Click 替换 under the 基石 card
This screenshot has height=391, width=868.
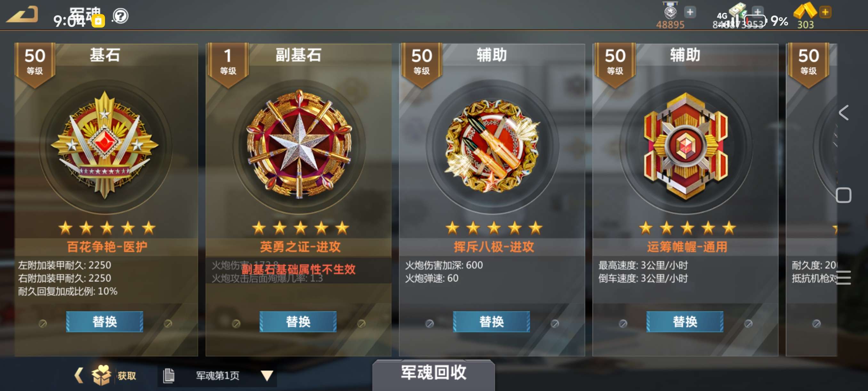coord(104,321)
